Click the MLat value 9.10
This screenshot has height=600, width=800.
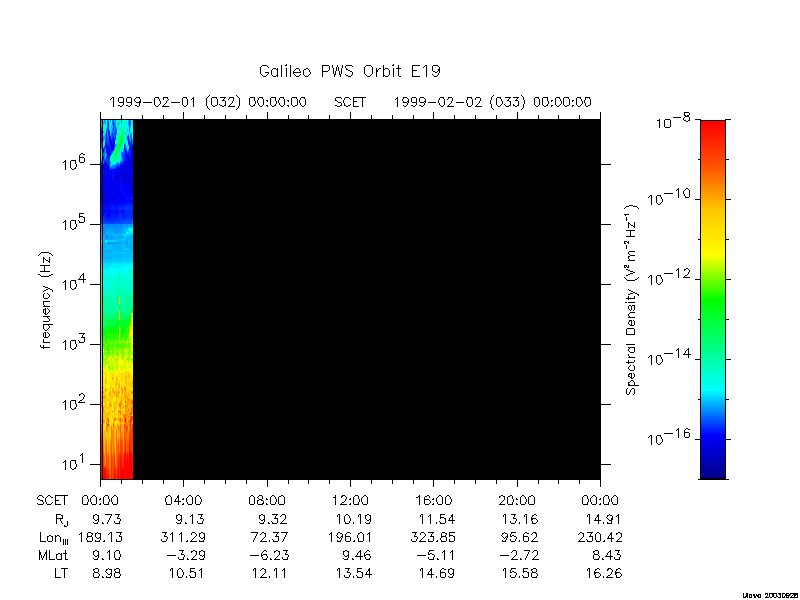click(x=107, y=555)
